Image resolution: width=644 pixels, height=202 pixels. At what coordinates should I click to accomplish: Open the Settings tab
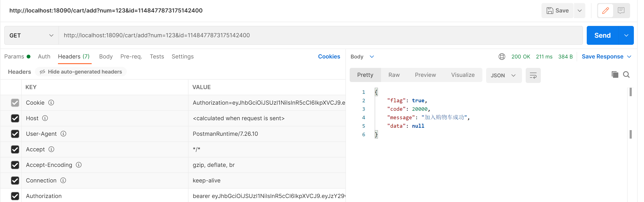(182, 57)
